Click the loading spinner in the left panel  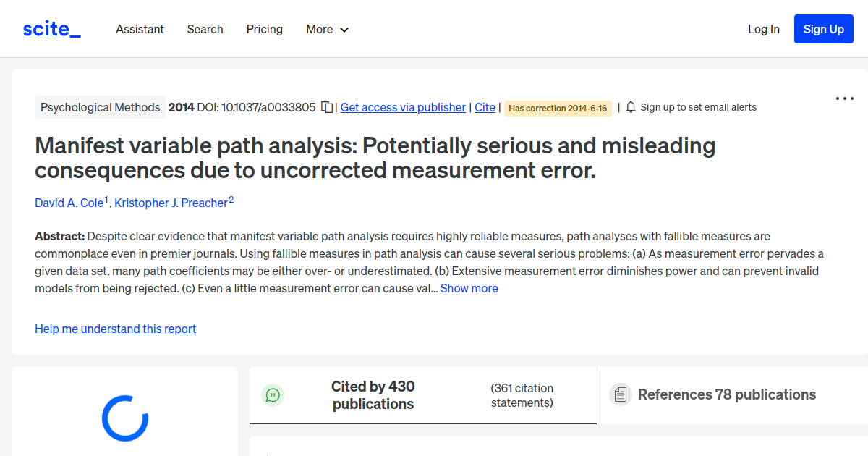point(124,418)
